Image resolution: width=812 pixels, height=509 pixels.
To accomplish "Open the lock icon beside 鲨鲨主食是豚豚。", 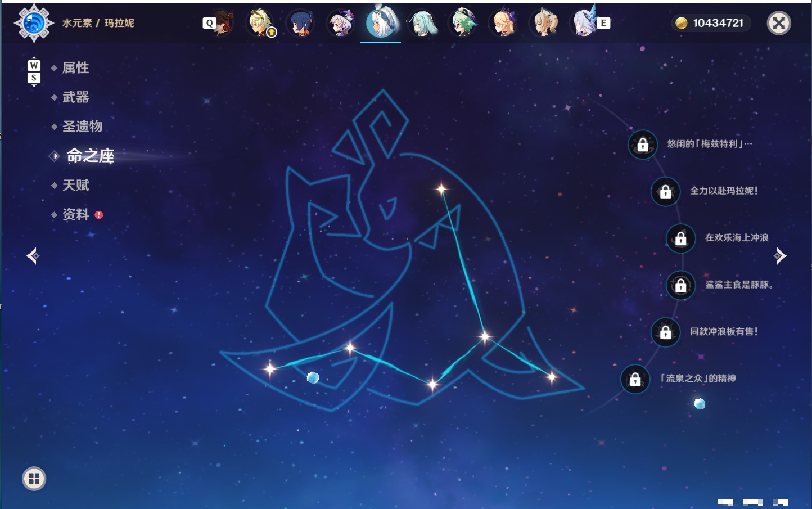I will (x=680, y=285).
